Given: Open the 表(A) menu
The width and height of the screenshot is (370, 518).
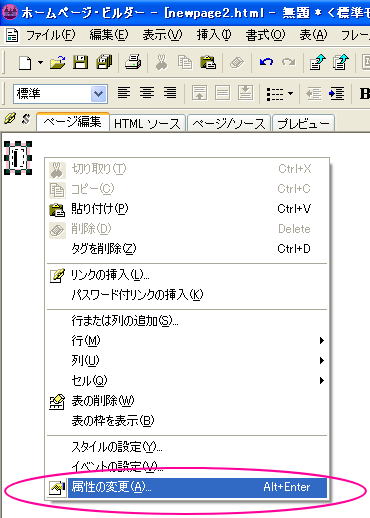Looking at the screenshot, I should click(313, 35).
